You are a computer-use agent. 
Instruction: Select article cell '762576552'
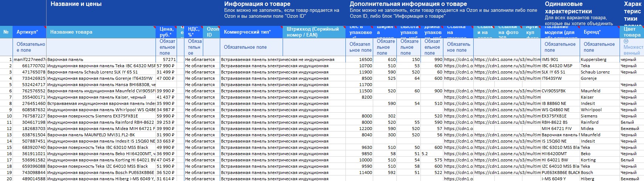point(30,91)
